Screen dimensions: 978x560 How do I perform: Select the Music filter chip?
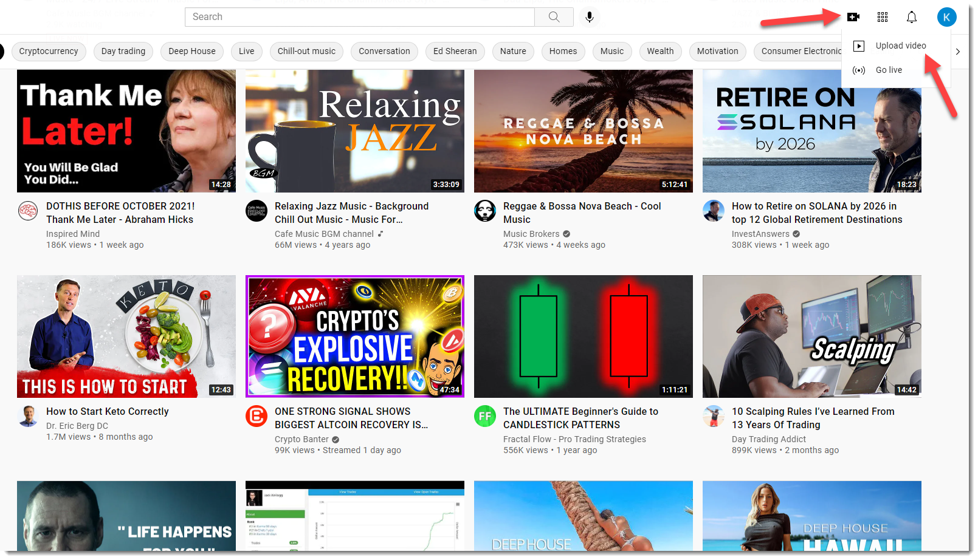coord(612,51)
